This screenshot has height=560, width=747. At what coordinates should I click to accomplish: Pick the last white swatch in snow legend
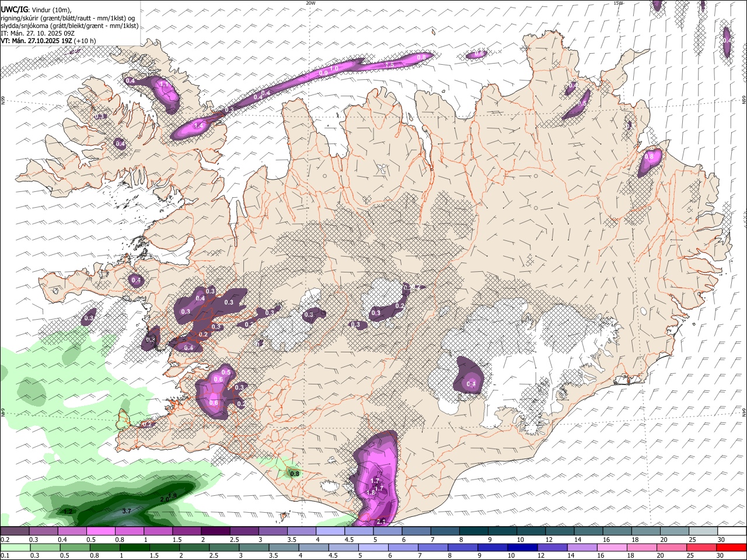point(732,531)
